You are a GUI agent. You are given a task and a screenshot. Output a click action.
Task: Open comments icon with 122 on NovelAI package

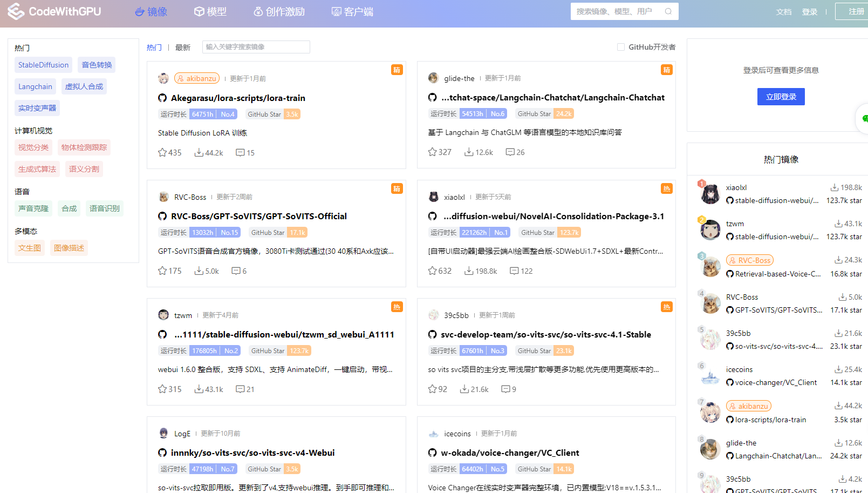tap(514, 271)
